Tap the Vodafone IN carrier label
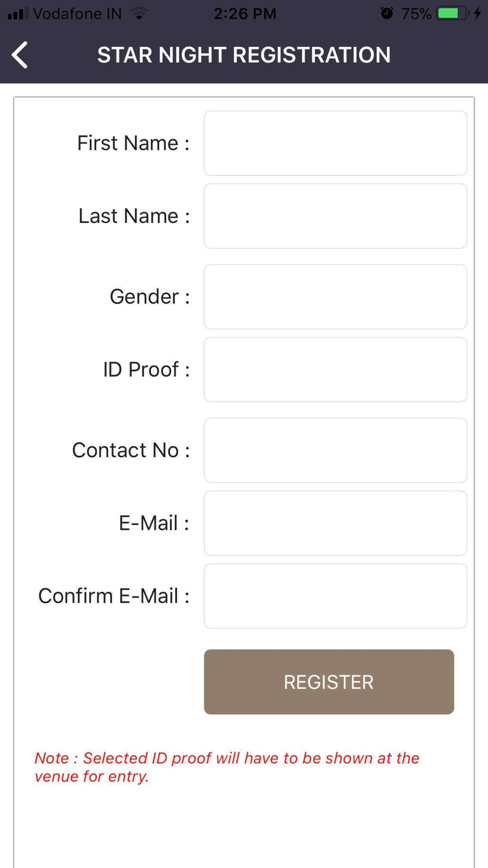488x868 pixels. [77, 14]
